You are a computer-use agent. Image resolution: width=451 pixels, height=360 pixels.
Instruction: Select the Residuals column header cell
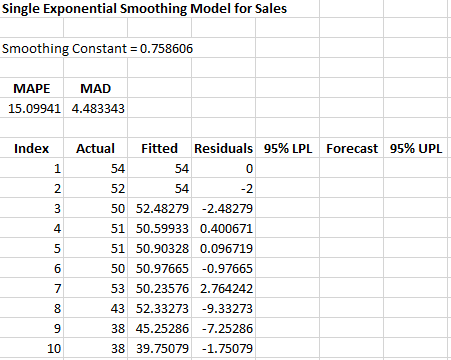(224, 149)
